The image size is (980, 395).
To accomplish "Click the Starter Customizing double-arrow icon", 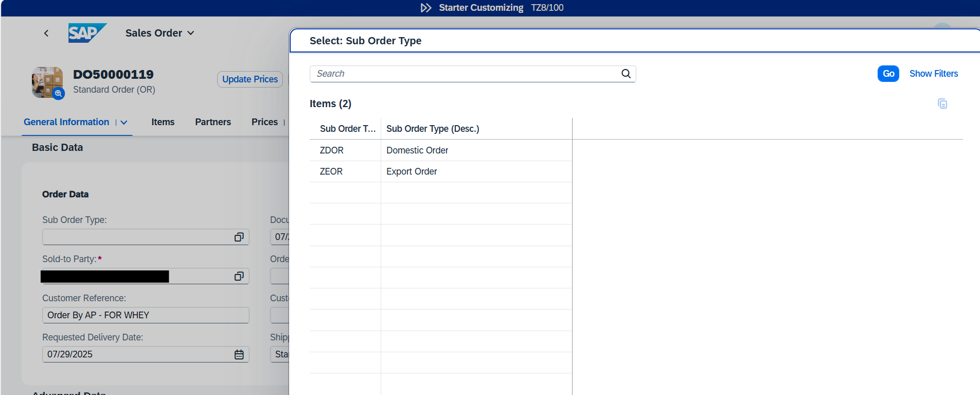I will point(426,8).
